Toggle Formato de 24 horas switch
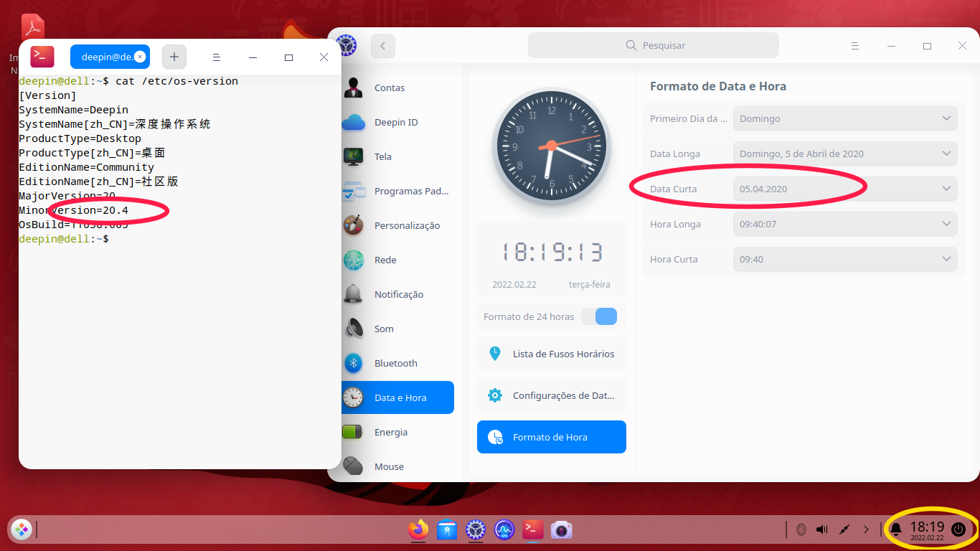This screenshot has height=551, width=980. pos(599,316)
